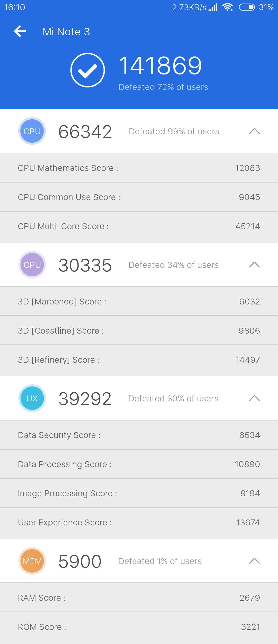
Task: Collapse the CPU score section
Action: (255, 131)
